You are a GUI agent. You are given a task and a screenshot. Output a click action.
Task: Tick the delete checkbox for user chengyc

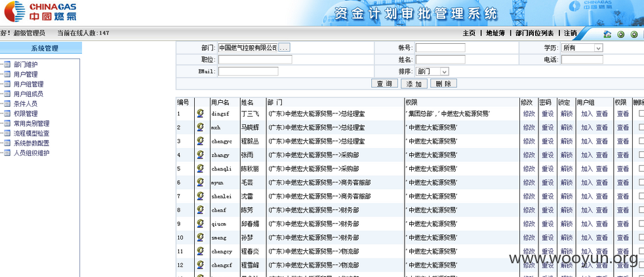pyautogui.click(x=641, y=141)
